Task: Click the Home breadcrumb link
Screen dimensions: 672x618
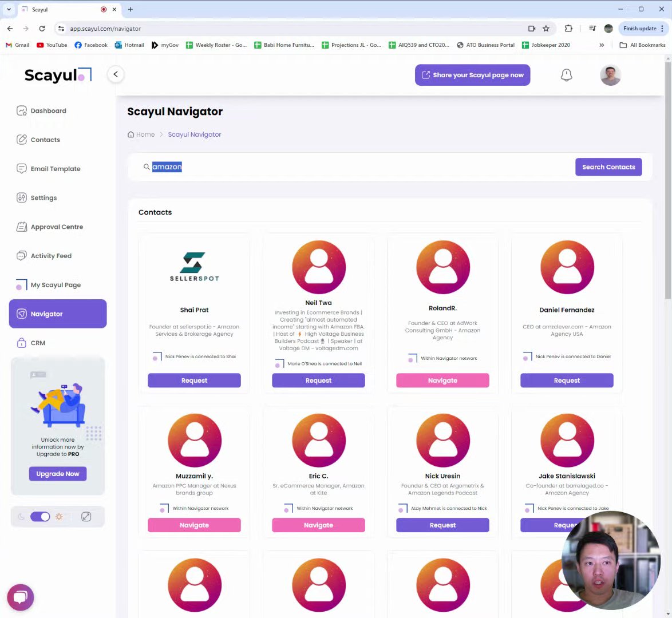Action: click(141, 134)
